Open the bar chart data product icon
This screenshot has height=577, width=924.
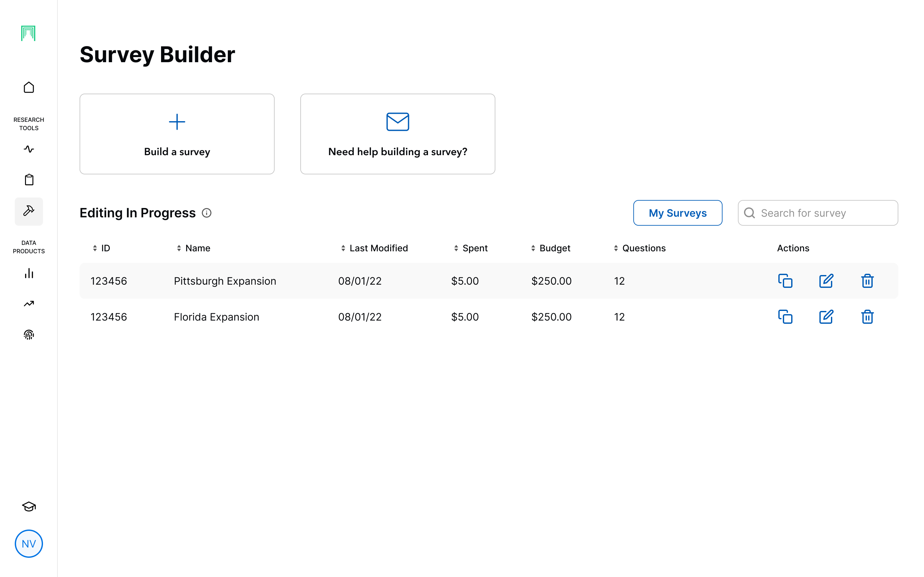29,273
